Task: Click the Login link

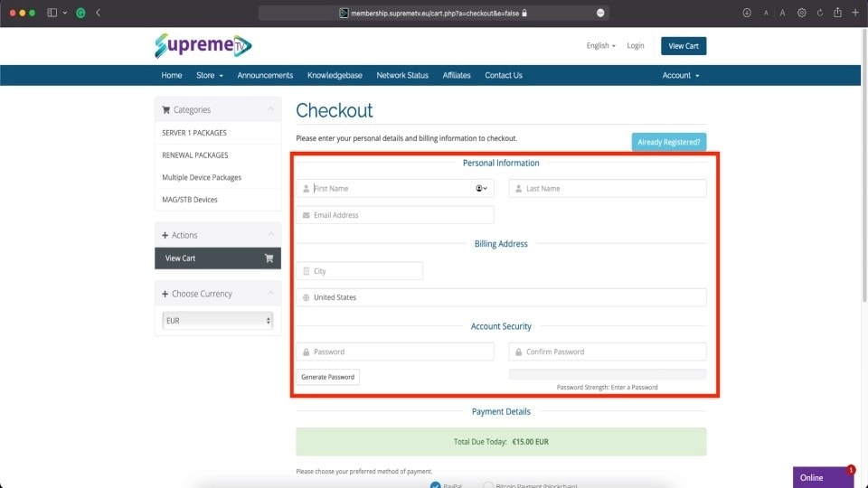Action: click(x=636, y=45)
